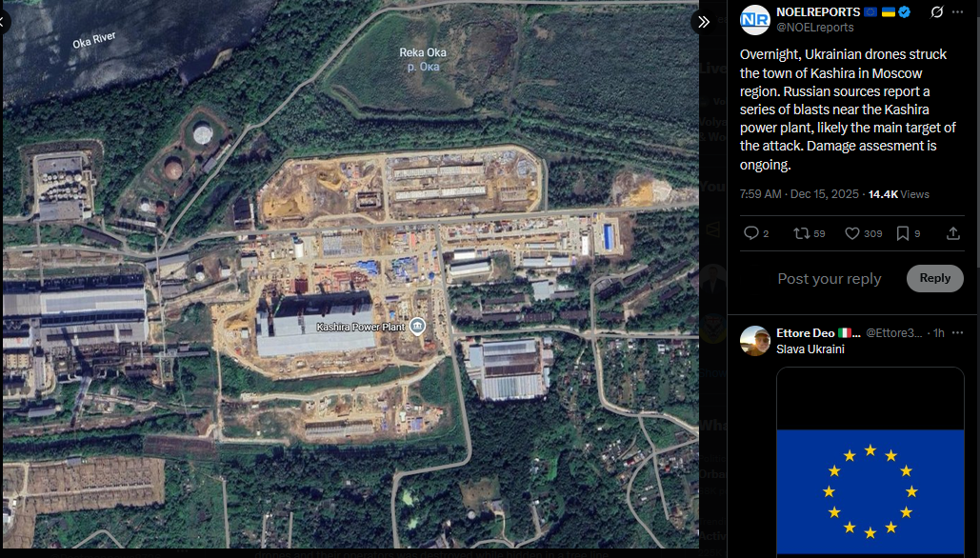
Task: Click the Reply button
Action: (935, 278)
